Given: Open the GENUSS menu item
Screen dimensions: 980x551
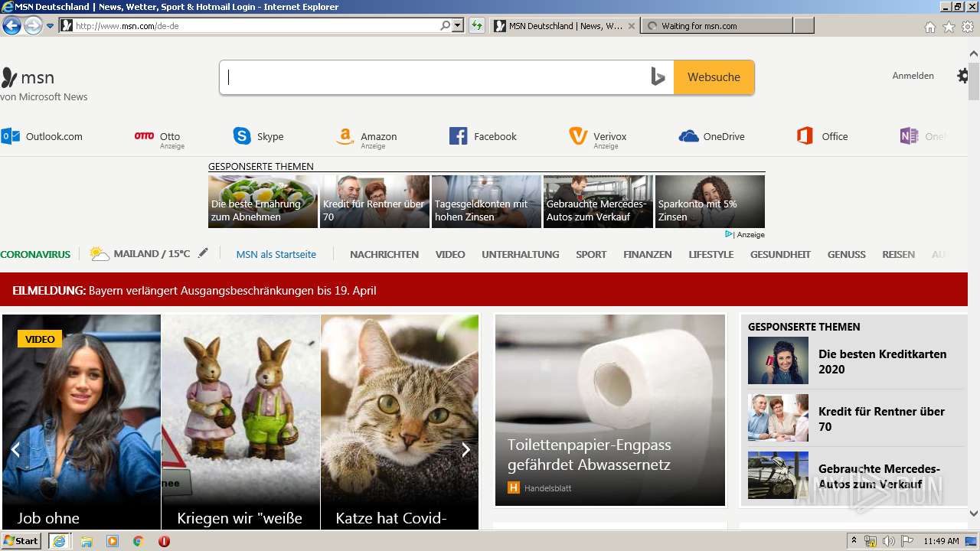Looking at the screenshot, I should 847,254.
